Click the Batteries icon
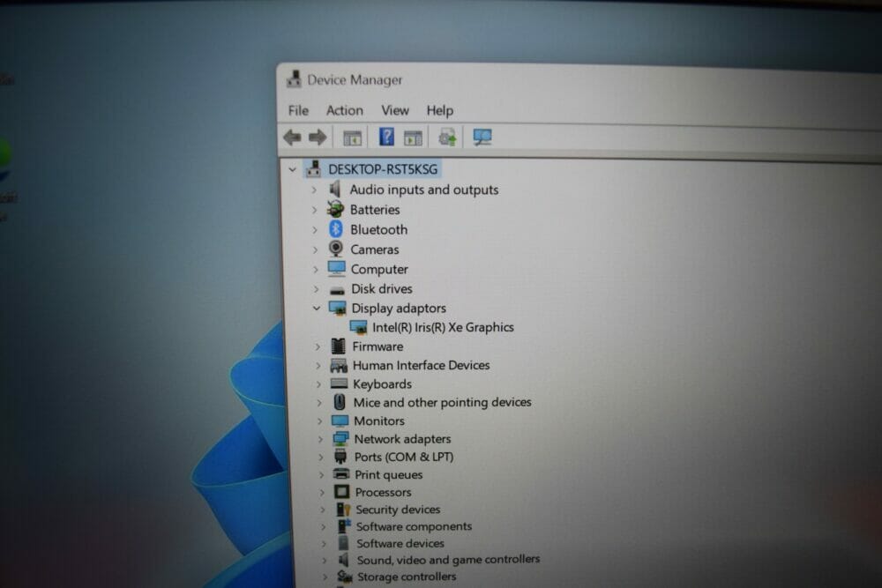 (335, 209)
